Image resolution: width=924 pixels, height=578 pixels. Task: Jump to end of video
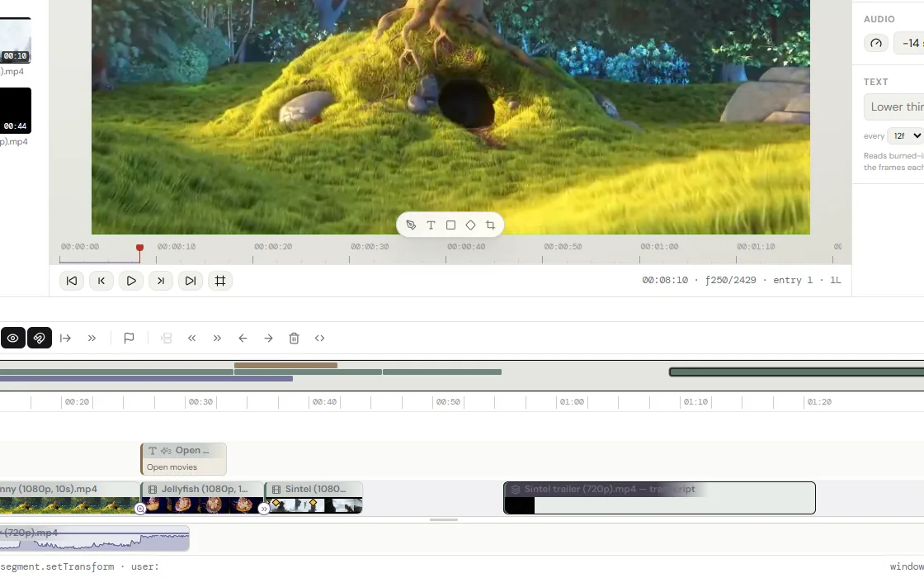pos(191,281)
